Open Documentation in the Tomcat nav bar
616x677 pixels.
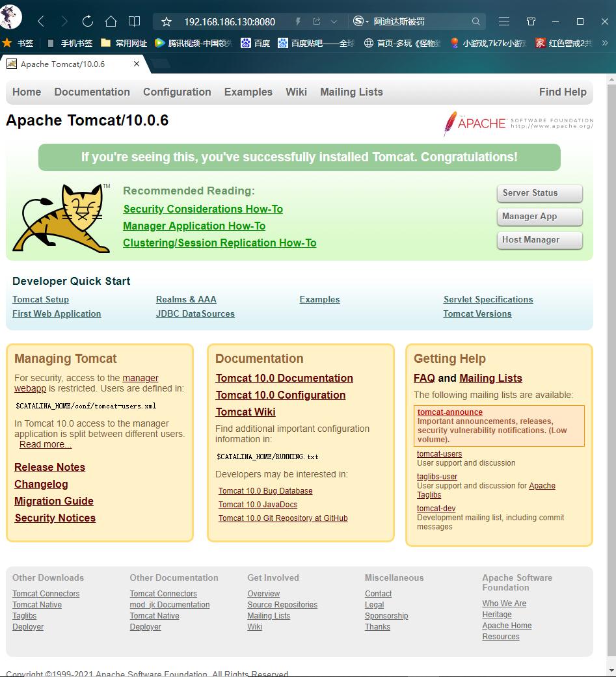[92, 92]
